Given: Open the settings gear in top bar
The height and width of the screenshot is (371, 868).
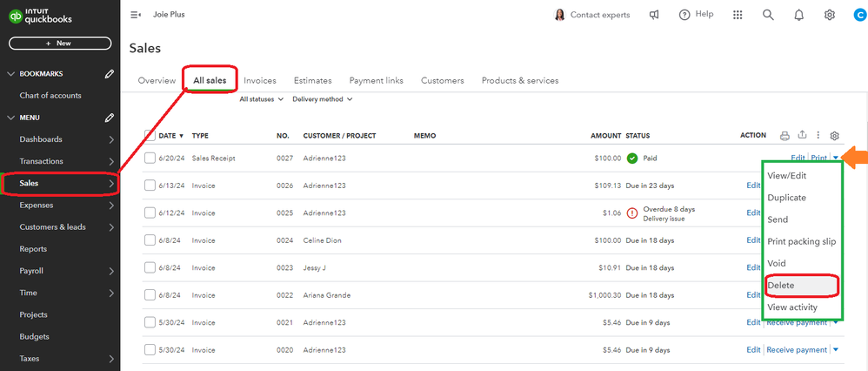Looking at the screenshot, I should tap(830, 15).
